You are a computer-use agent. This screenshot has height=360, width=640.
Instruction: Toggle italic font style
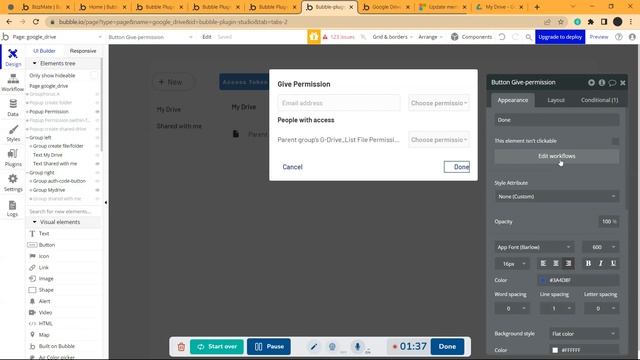click(x=600, y=263)
